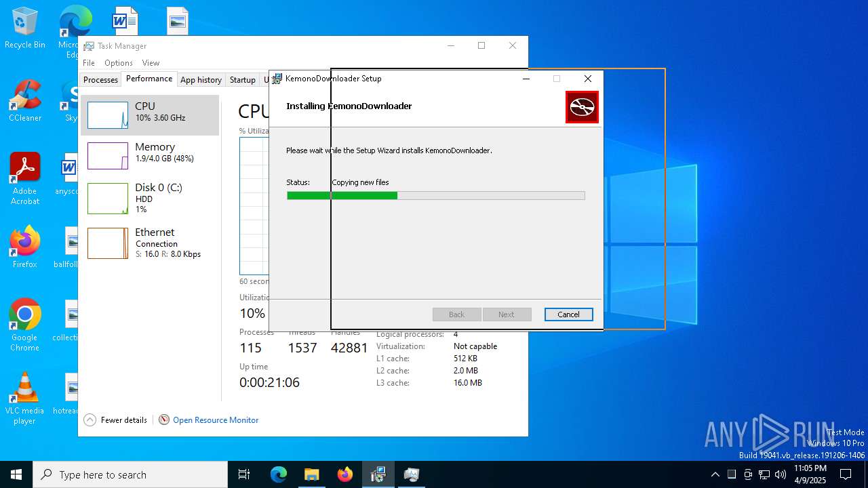Open the Options menu in Task Manager
Screen dimensions: 868x488
coord(119,63)
